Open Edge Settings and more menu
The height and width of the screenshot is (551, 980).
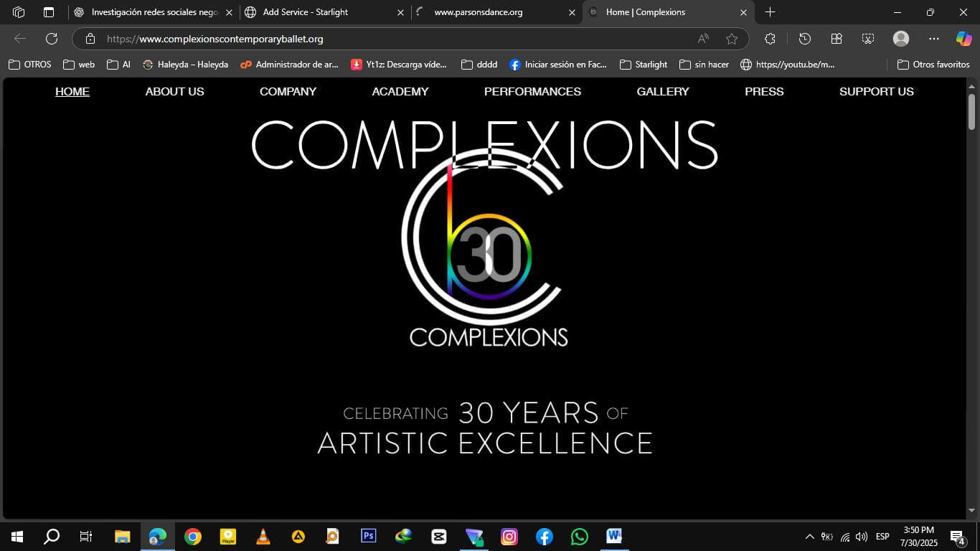click(933, 39)
